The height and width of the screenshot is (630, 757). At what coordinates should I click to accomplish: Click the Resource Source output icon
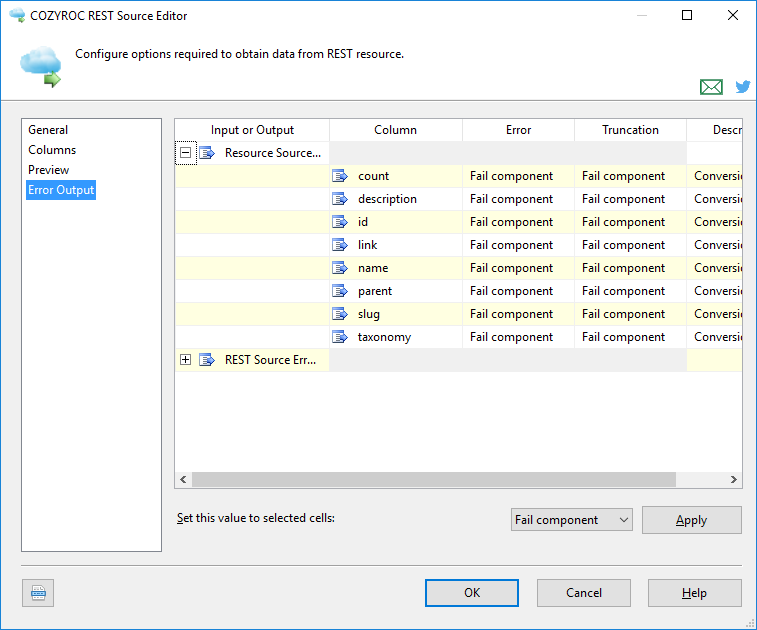(x=207, y=153)
